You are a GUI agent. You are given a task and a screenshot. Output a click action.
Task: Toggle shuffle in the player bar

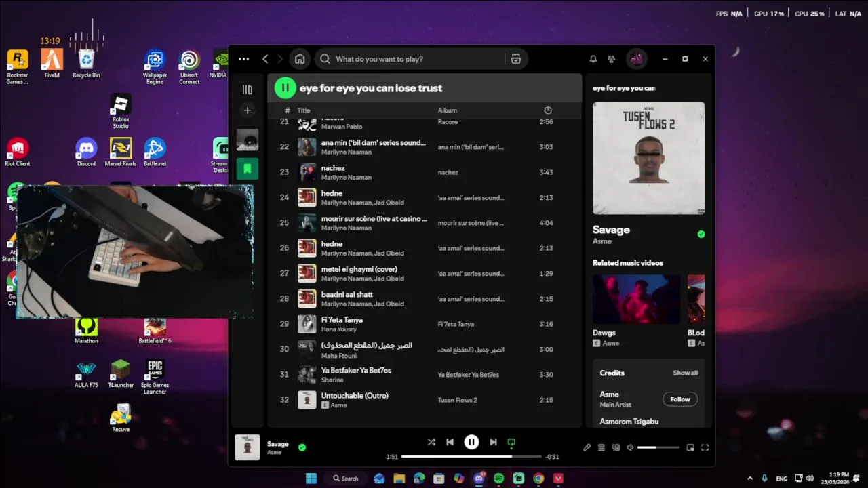431,442
